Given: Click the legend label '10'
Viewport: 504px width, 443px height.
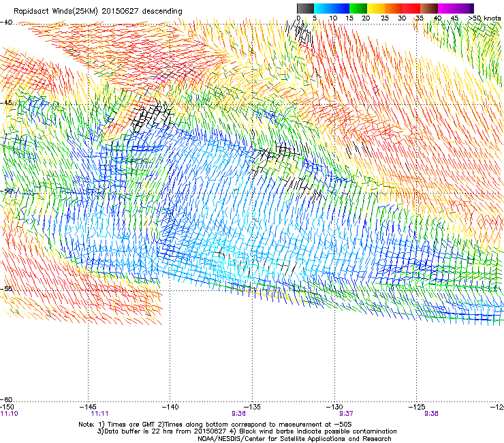Looking at the screenshot, I should coord(333,18).
